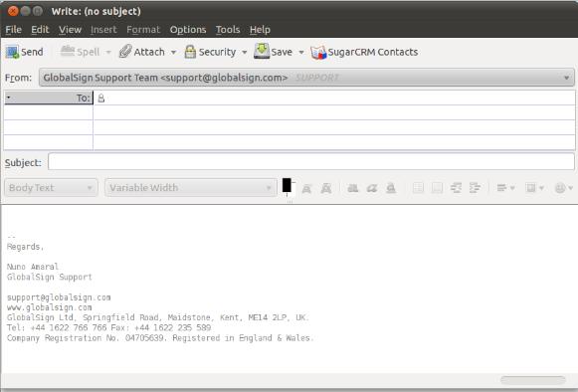
Task: Toggle italic formatting icon
Action: click(x=372, y=188)
